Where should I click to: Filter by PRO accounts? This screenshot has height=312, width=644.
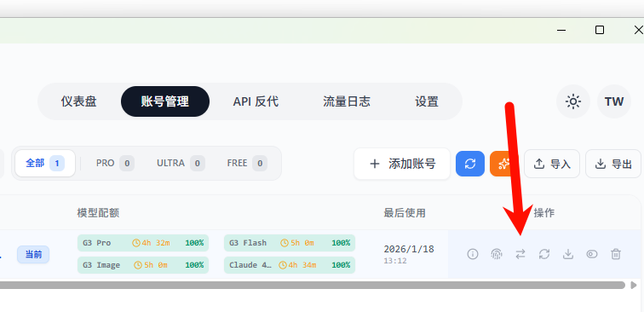coord(115,163)
